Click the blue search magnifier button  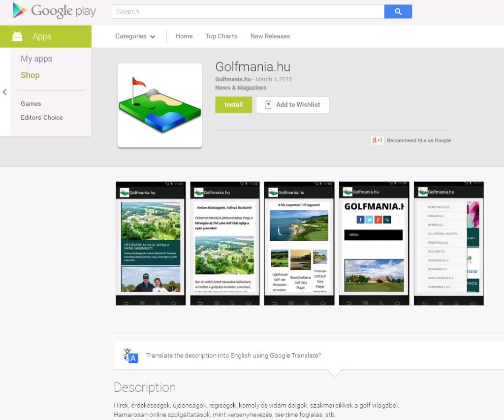tap(398, 12)
